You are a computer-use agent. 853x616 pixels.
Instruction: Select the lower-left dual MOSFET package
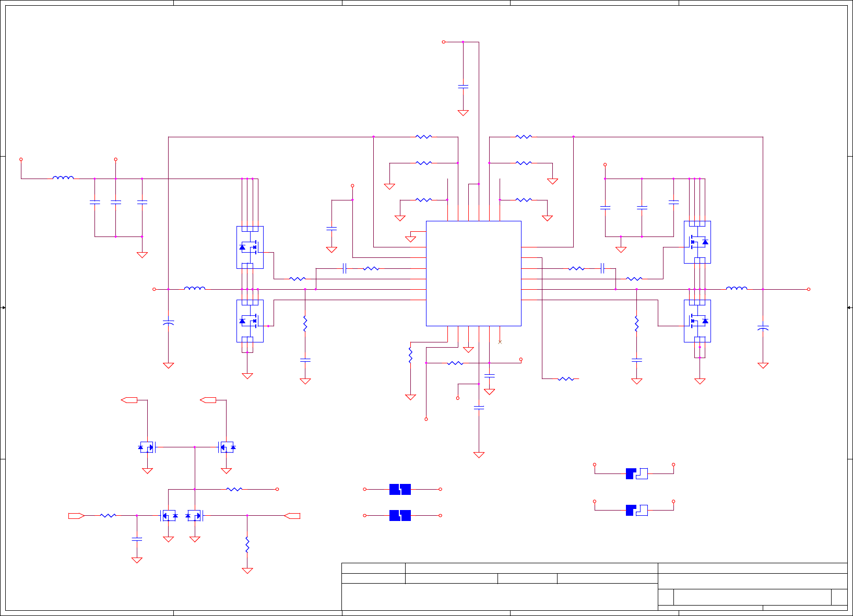250,321
